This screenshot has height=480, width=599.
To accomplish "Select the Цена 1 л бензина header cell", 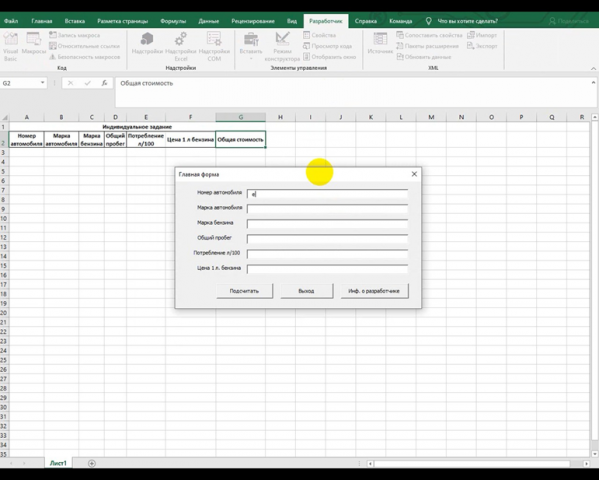I will pos(190,139).
